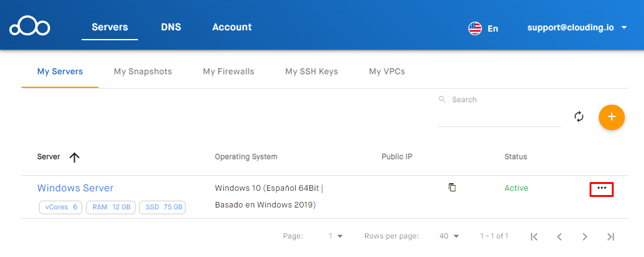Open the DNS menu
This screenshot has height=257, width=644.
[171, 27]
